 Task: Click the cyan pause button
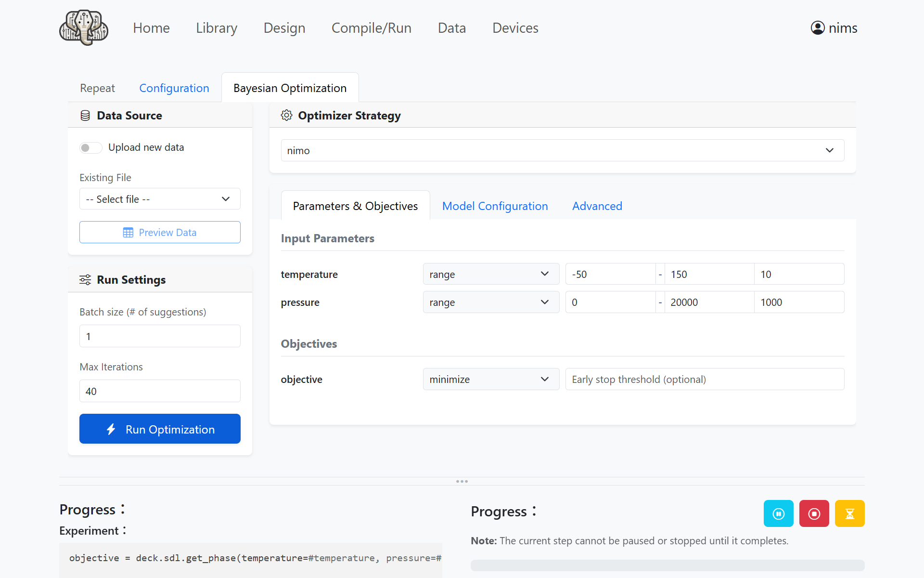tap(778, 513)
